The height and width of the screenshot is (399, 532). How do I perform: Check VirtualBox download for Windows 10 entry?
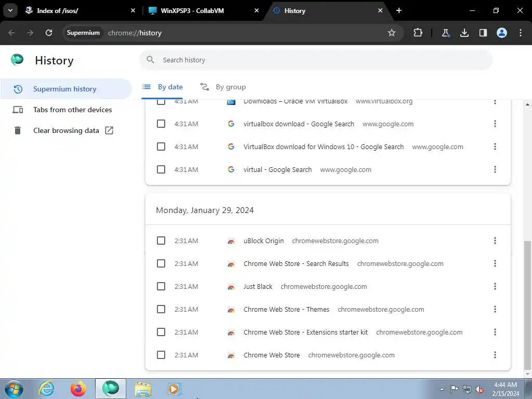pyautogui.click(x=161, y=147)
